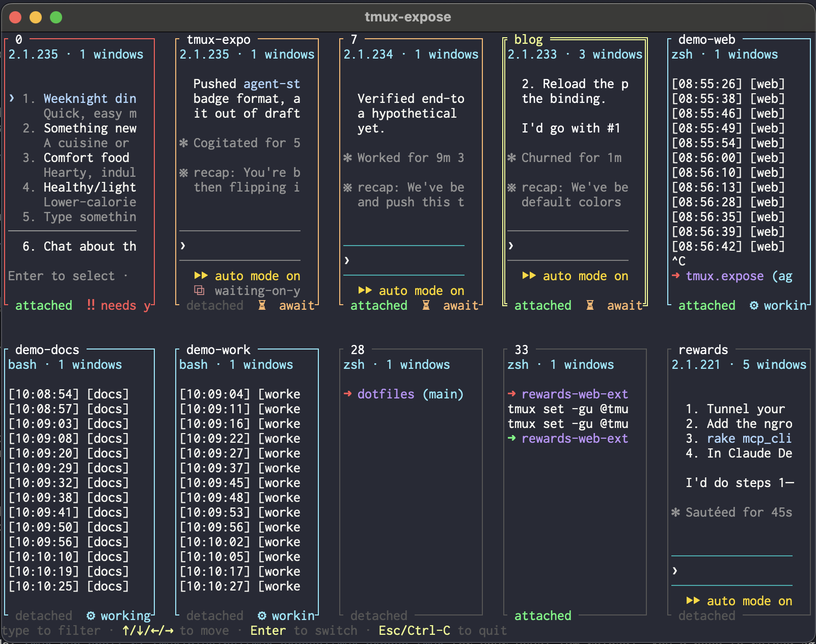Viewport: 816px width, 644px height.
Task: Click the [10:08:54] [docs] log line
Action: 69,394
